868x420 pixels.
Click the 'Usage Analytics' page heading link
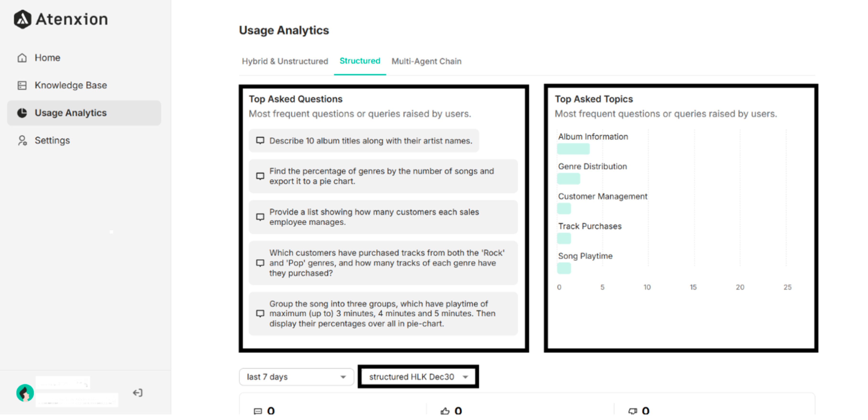pyautogui.click(x=284, y=30)
